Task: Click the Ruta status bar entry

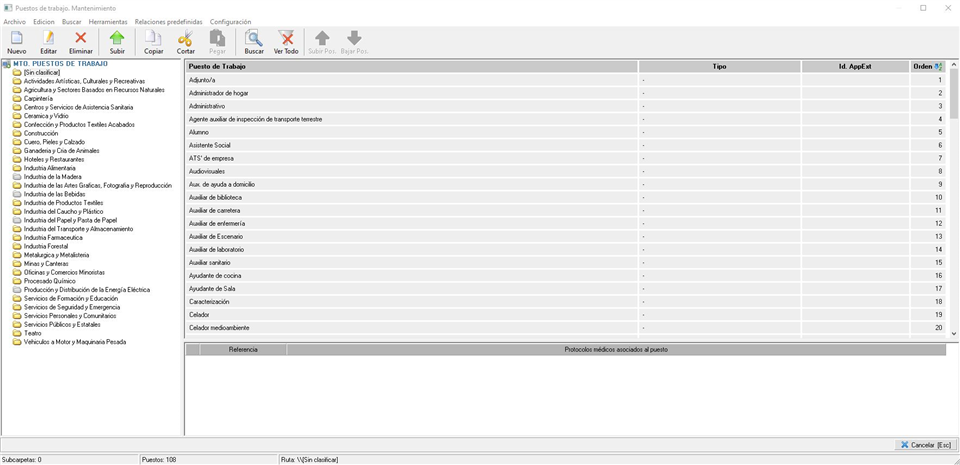Action: click(x=309, y=459)
